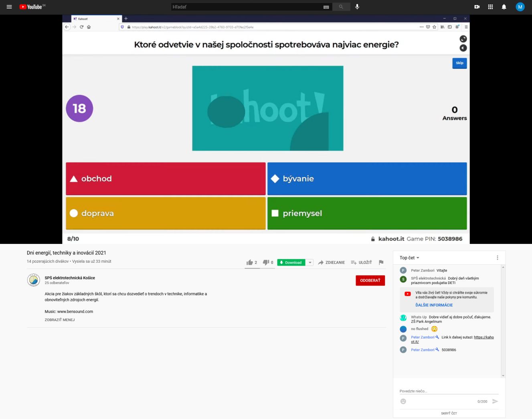Expand the Top čet dropdown
The height and width of the screenshot is (419, 532).
pos(409,258)
